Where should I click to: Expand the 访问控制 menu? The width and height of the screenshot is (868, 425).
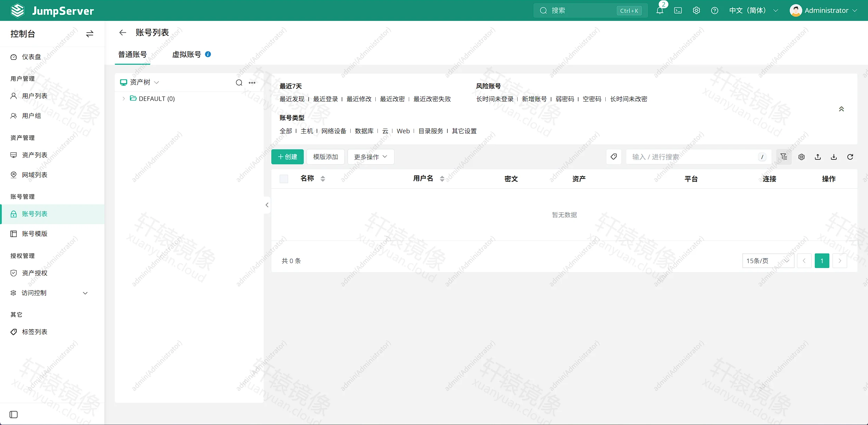52,293
